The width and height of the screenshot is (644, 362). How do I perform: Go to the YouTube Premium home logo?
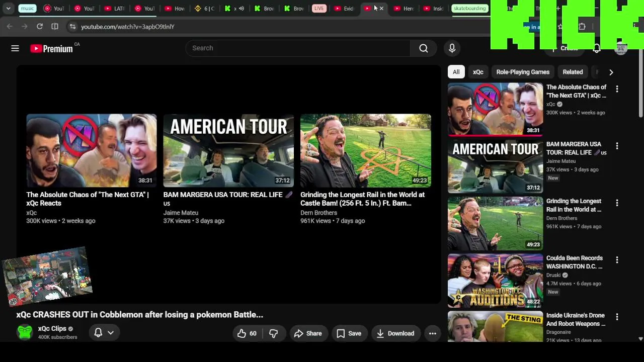coord(51,48)
